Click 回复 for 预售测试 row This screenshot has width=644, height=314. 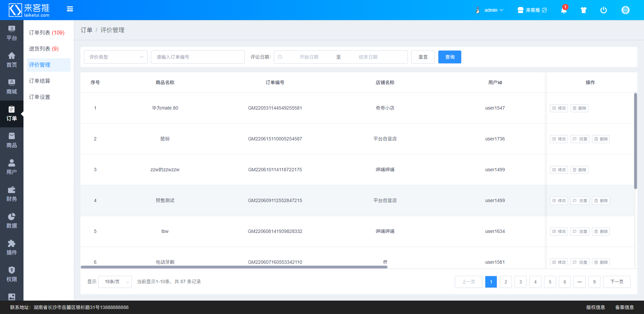click(x=580, y=201)
